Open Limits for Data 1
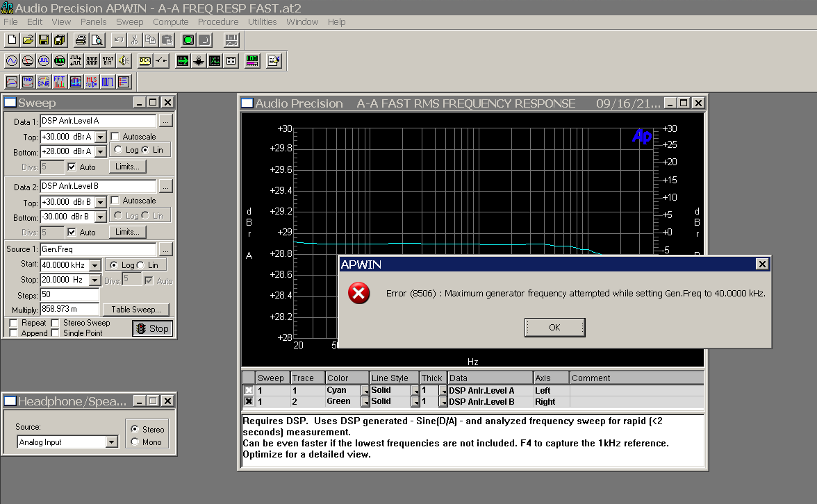 click(x=128, y=167)
